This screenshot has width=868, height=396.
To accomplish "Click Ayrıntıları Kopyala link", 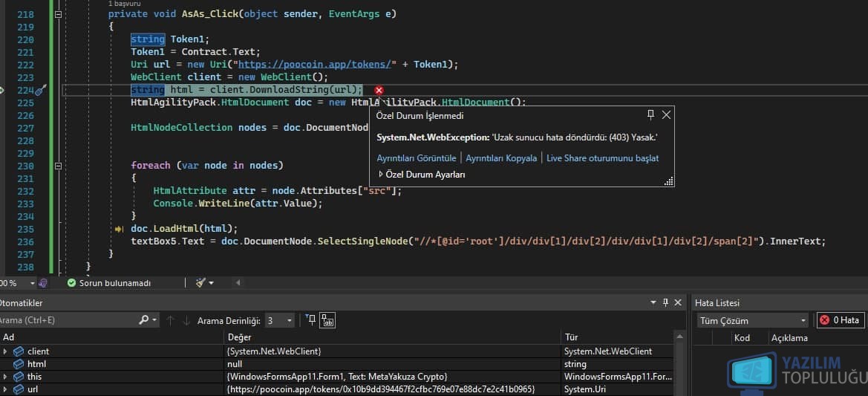I will click(501, 158).
